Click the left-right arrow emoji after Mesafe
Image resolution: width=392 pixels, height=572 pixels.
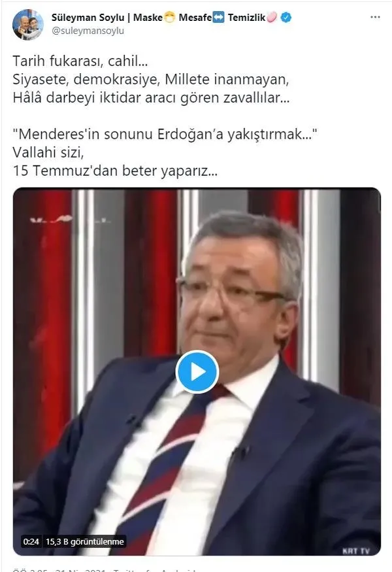[218, 17]
